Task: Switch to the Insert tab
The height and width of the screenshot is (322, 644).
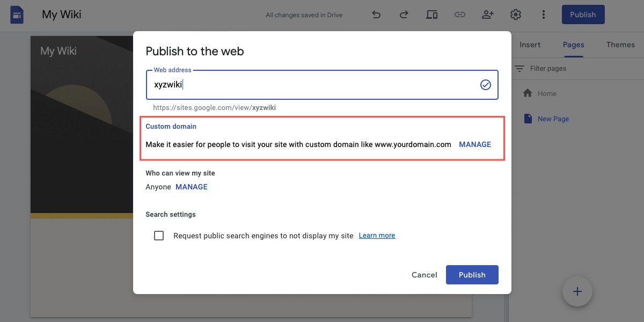Action: click(x=530, y=45)
